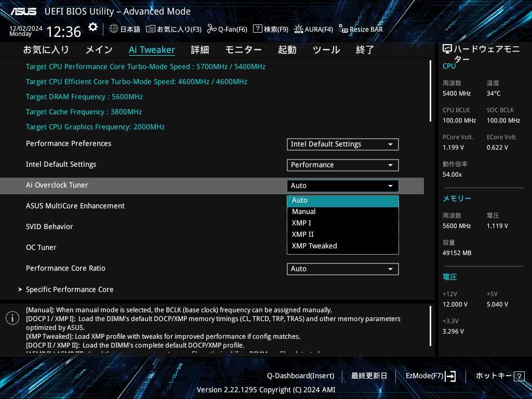Open the お気に入り tab
The image size is (532, 399).
tap(46, 50)
